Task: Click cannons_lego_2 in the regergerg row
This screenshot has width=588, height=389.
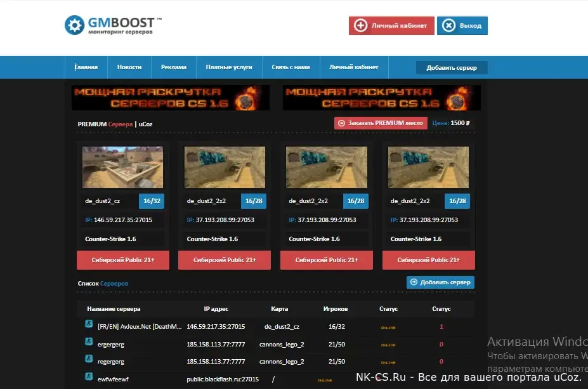Action: click(x=282, y=362)
